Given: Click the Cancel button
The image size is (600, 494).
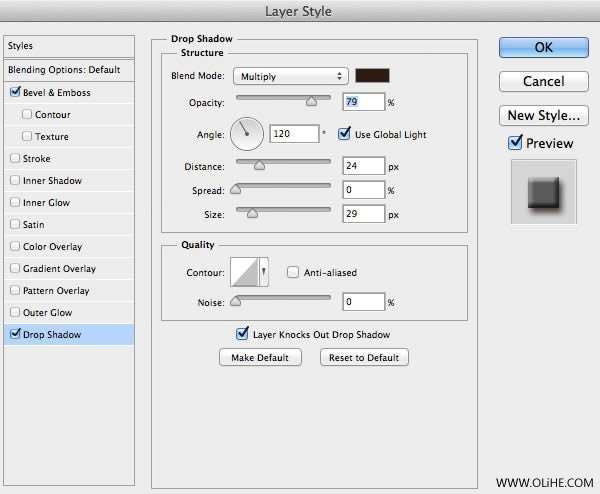Looking at the screenshot, I should 543,81.
